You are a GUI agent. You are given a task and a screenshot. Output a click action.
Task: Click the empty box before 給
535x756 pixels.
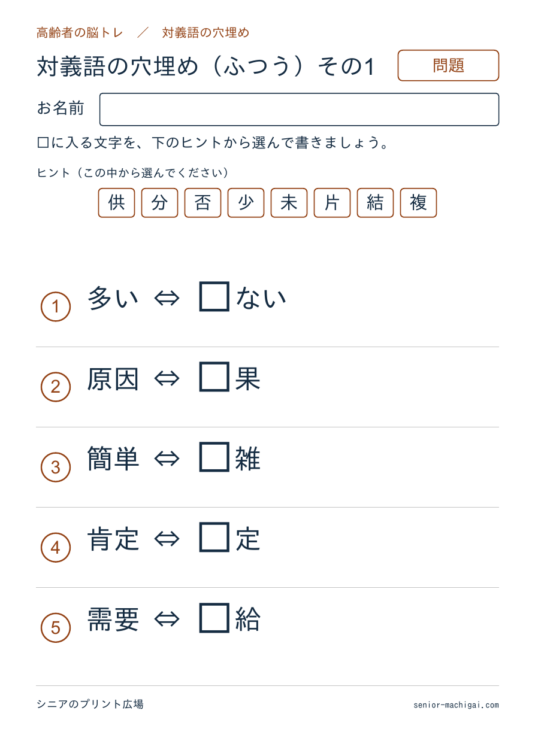tap(214, 618)
